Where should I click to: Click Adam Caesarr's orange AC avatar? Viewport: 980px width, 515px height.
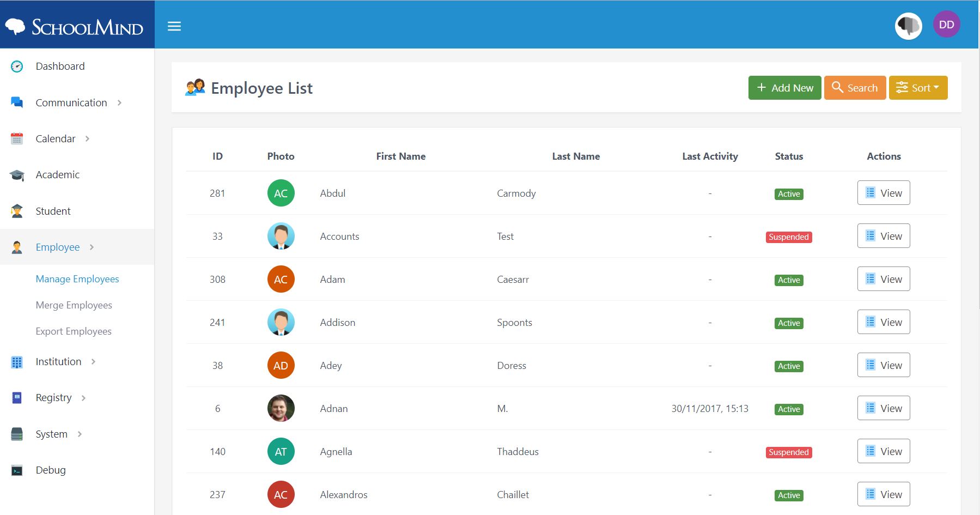pyautogui.click(x=281, y=279)
